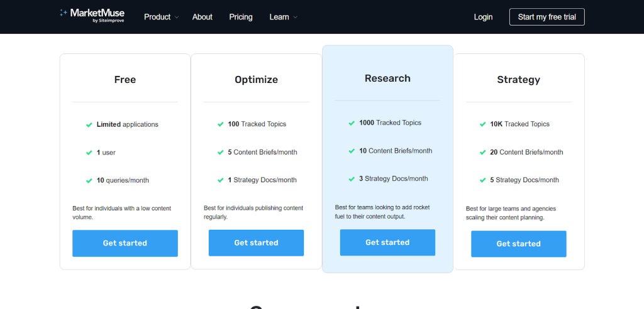Click the checkmark beside 10 queries/month
Image resolution: width=644 pixels, height=309 pixels.
click(x=89, y=180)
